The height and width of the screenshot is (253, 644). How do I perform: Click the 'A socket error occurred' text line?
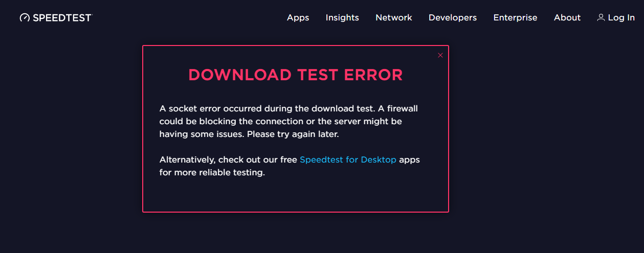[289, 108]
